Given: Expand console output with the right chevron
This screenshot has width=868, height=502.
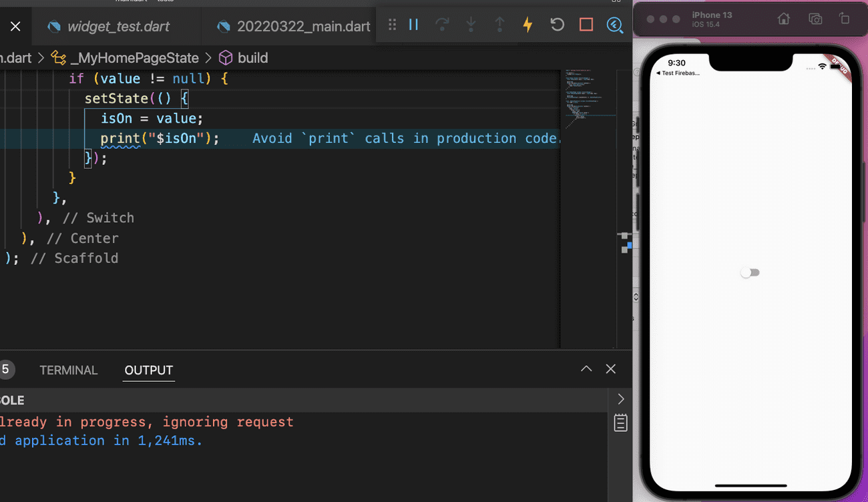Looking at the screenshot, I should (620, 399).
